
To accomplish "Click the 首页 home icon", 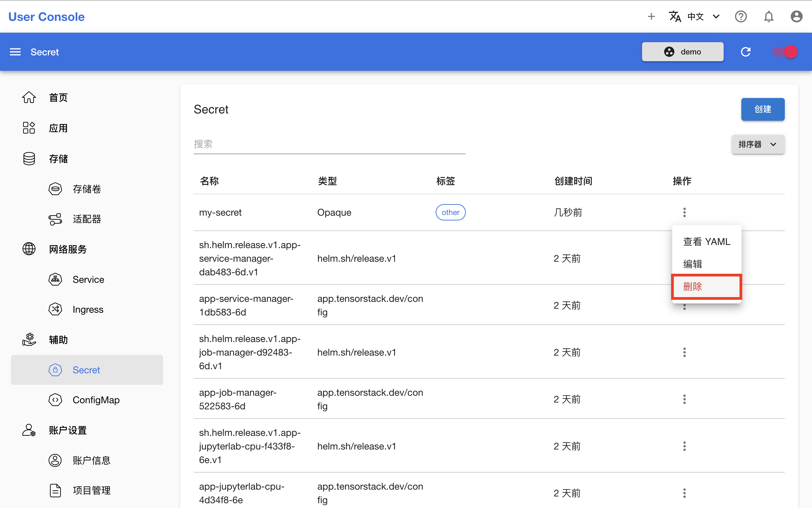I will point(29,98).
